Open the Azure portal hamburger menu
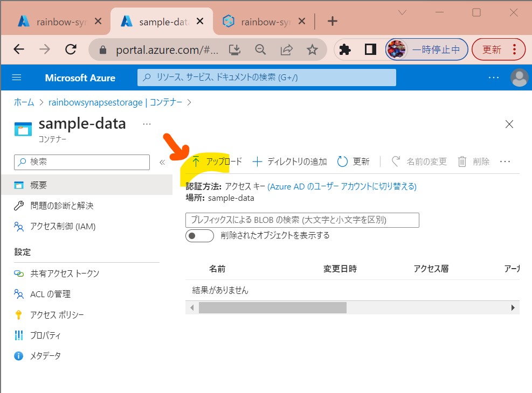 pos(17,78)
